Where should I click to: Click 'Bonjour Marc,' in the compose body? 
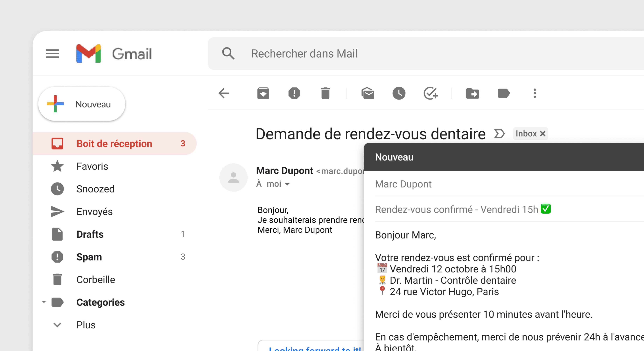(405, 235)
